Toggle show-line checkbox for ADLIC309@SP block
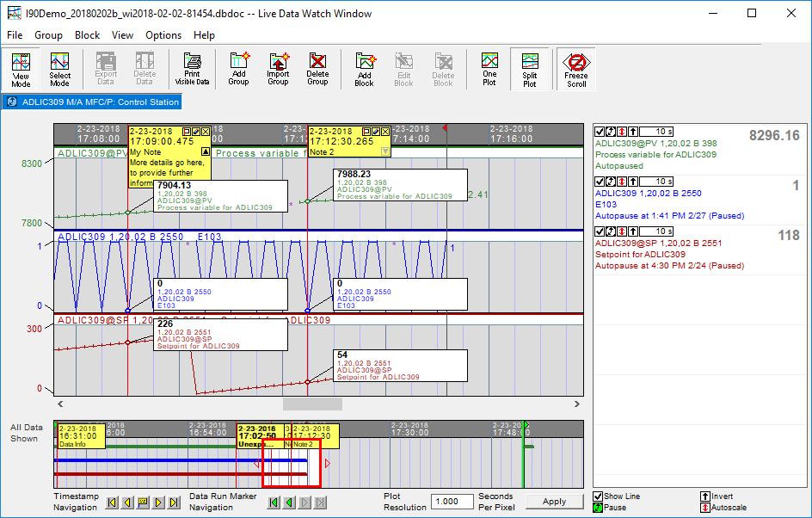The image size is (812, 518). (600, 232)
